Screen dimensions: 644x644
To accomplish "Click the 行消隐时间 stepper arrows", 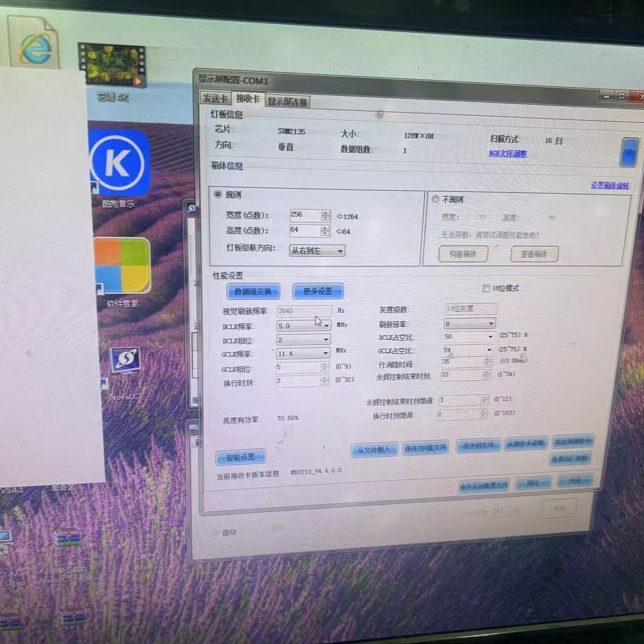I will coord(488,361).
